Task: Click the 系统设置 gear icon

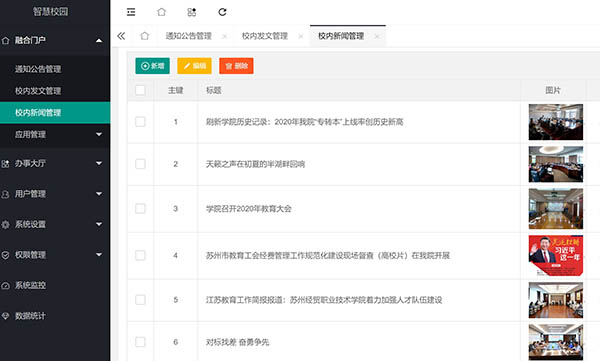Action: (5, 224)
